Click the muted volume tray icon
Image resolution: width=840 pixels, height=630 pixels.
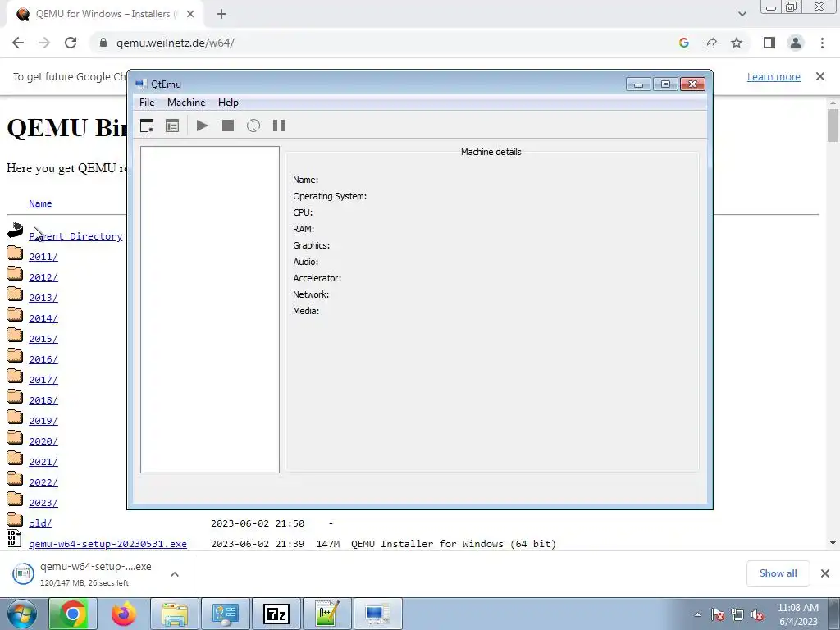click(757, 614)
